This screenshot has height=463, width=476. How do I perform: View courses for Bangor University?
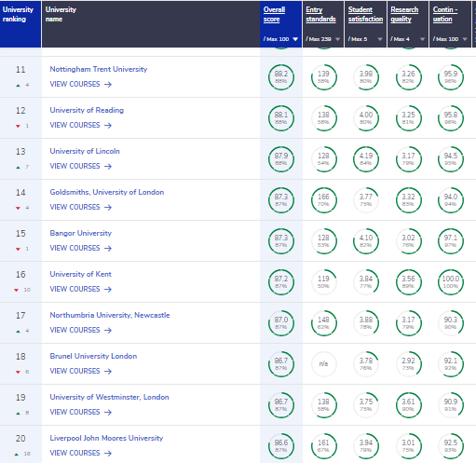[x=81, y=248]
